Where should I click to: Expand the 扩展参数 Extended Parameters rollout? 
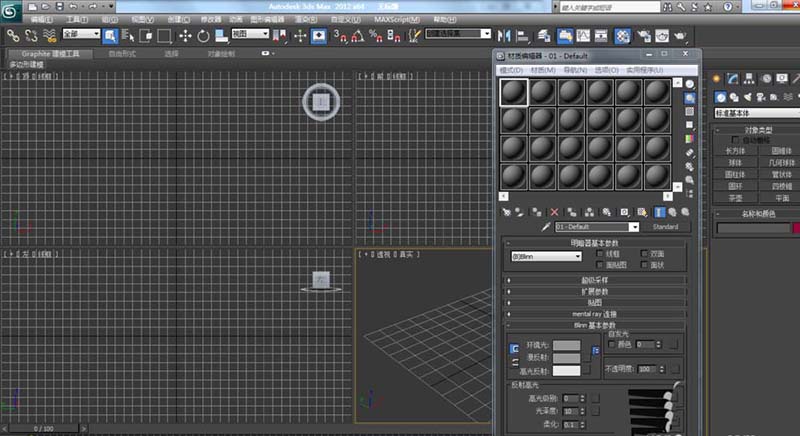pos(595,292)
